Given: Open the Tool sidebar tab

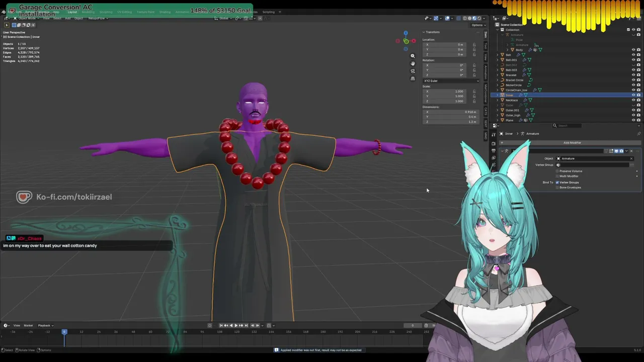Looking at the screenshot, I should 486,46.
